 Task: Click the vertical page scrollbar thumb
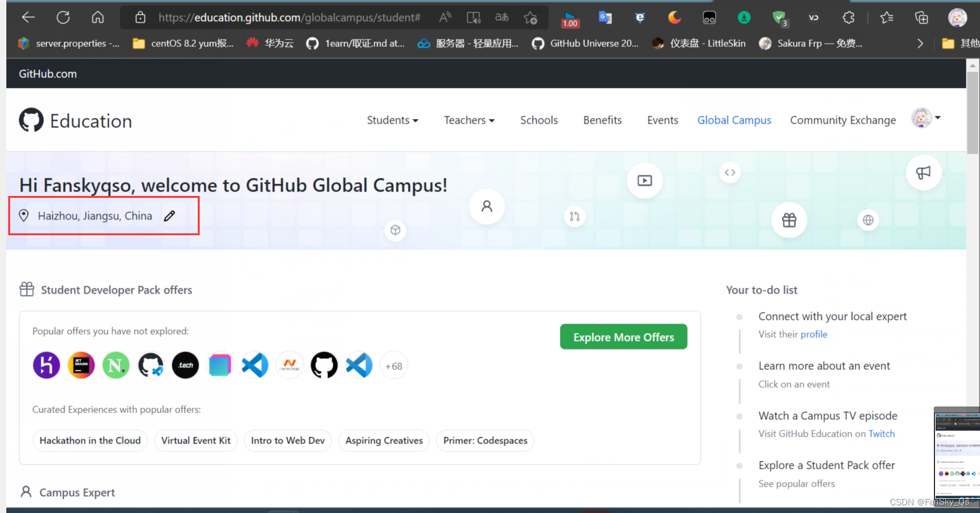(972, 112)
